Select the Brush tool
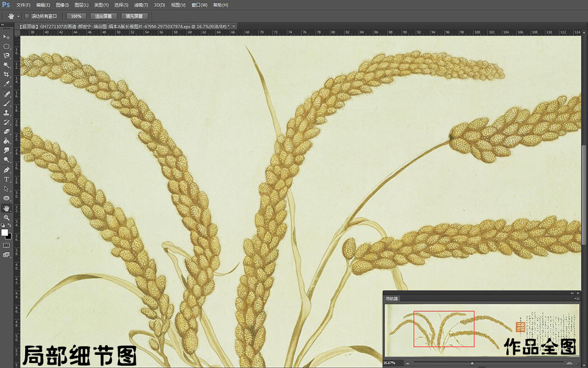Viewport: 588px width, 368px height. coord(6,103)
